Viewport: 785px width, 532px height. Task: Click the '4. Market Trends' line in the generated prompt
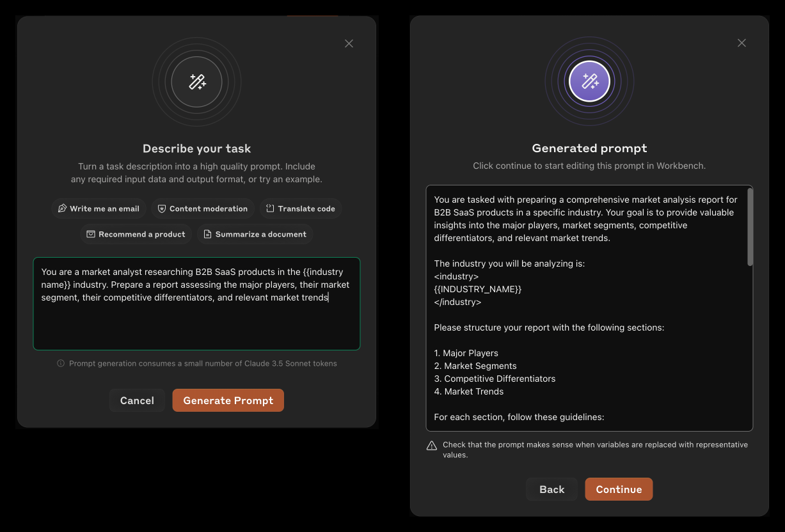click(468, 391)
